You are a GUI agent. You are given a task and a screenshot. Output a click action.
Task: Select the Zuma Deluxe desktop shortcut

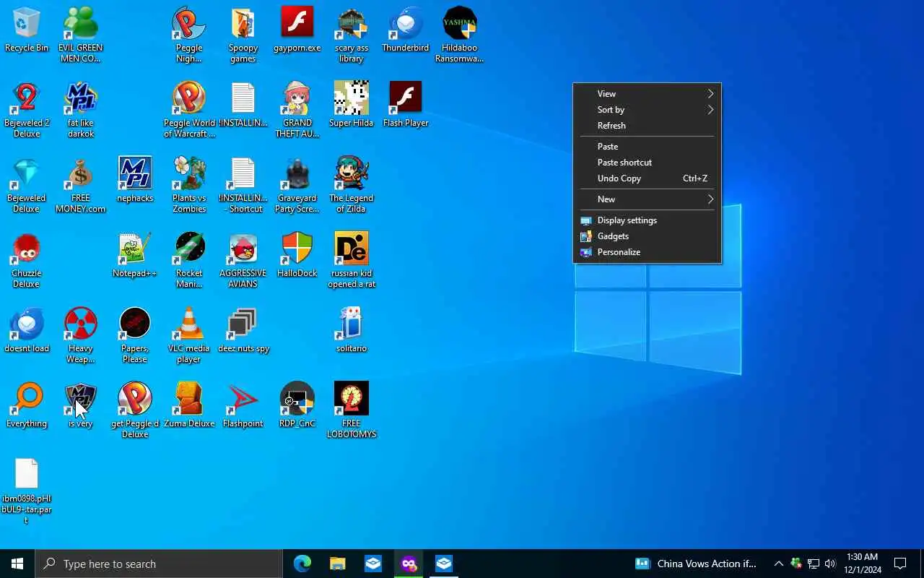(x=189, y=406)
